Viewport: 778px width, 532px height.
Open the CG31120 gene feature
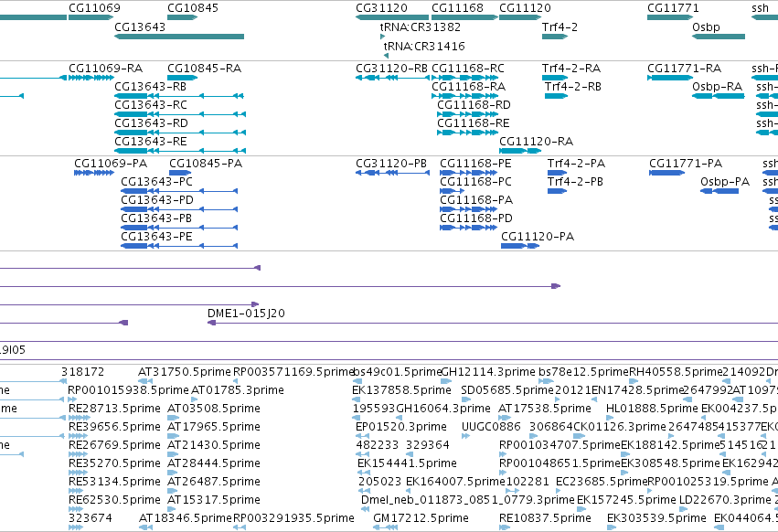392,17
